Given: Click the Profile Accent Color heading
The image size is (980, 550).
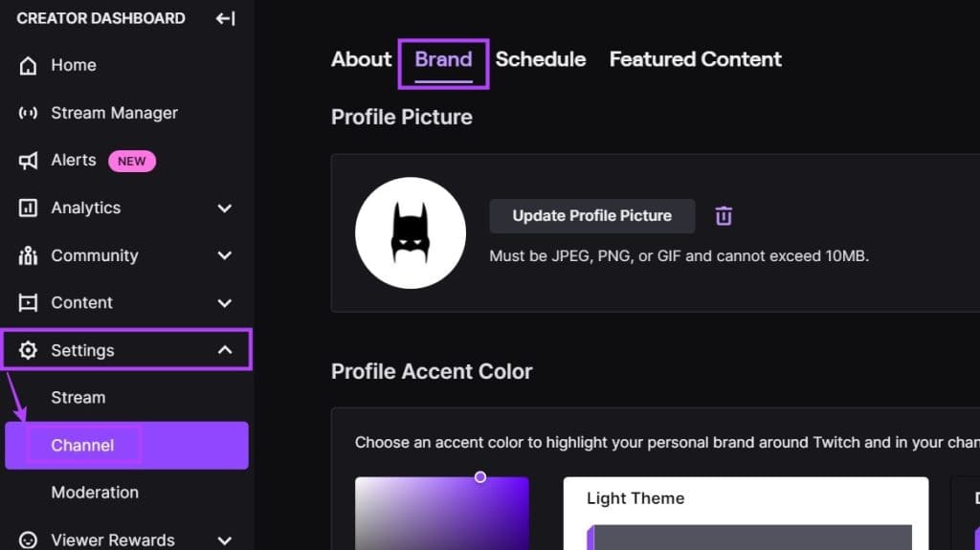Looking at the screenshot, I should [x=432, y=371].
